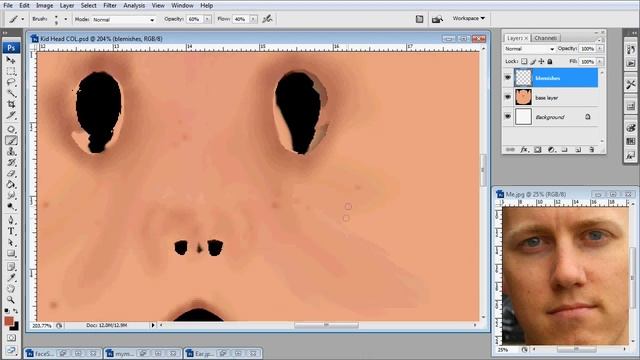Open the Image menu

pyautogui.click(x=44, y=5)
